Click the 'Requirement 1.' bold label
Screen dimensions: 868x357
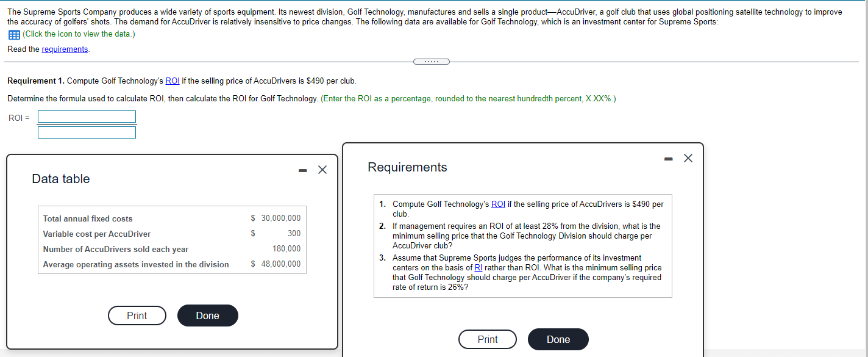pos(36,81)
